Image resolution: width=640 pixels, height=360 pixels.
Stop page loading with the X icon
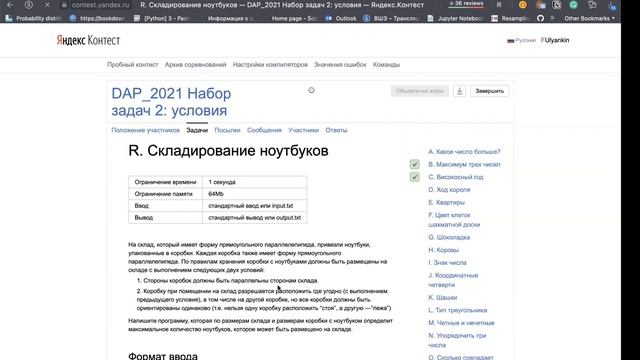point(47,5)
